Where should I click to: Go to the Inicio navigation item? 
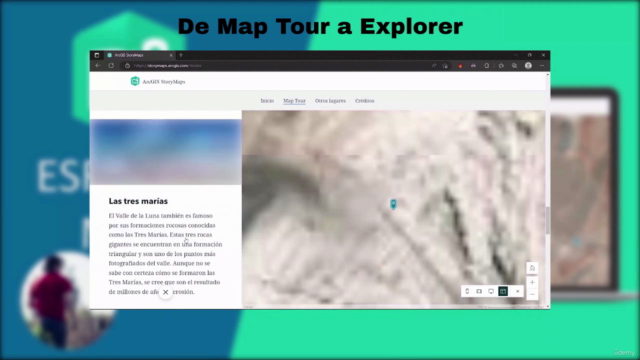click(x=267, y=101)
